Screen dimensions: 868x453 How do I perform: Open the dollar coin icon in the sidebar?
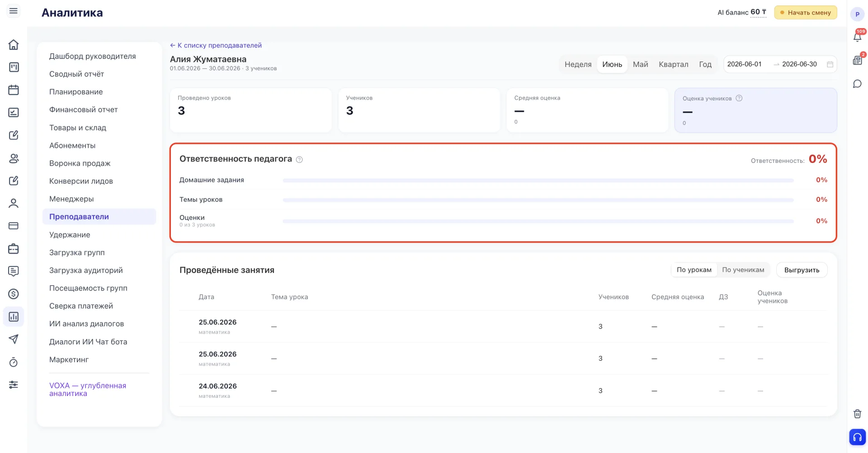[x=14, y=294]
